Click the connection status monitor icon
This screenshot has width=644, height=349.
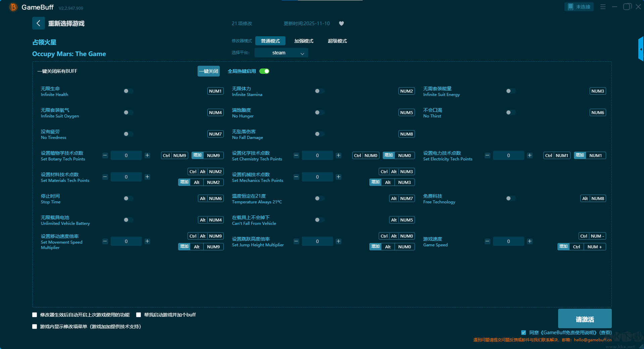click(x=570, y=7)
